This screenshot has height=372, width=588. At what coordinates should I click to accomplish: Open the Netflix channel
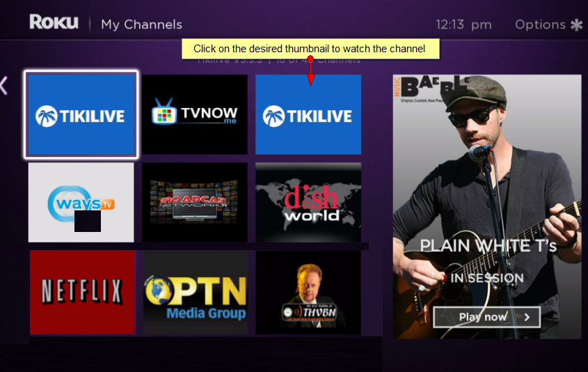[83, 292]
